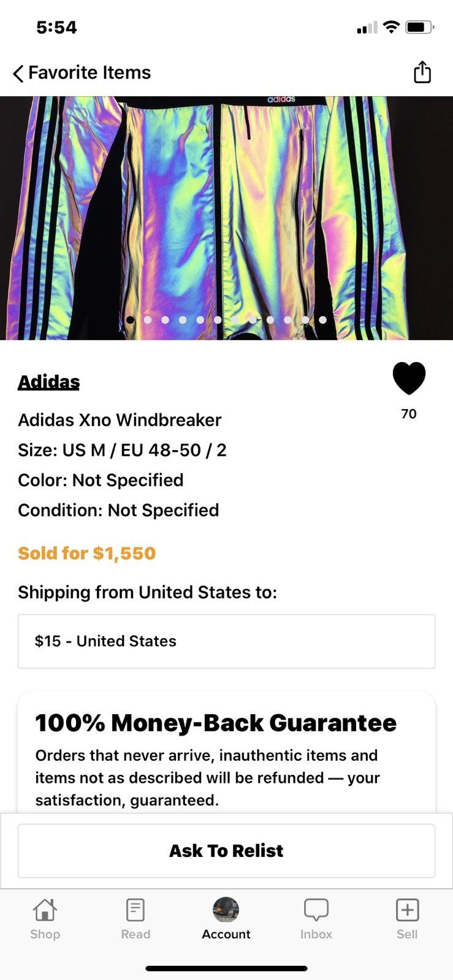Viewport: 453px width, 980px height.
Task: Open the Shop home icon tab
Action: click(x=45, y=918)
